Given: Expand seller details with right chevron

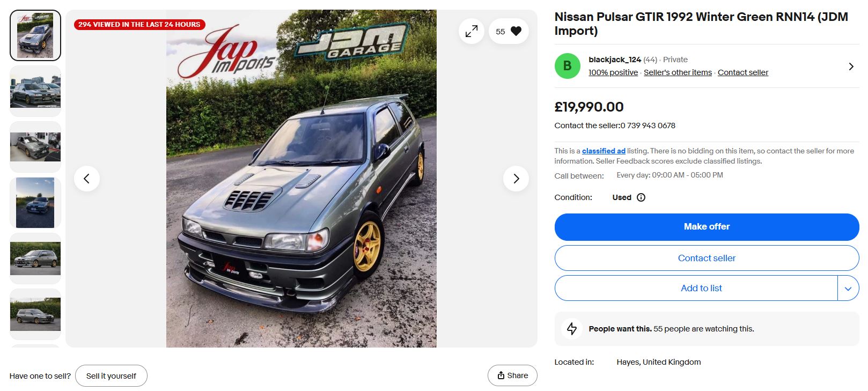Looking at the screenshot, I should pyautogui.click(x=851, y=67).
